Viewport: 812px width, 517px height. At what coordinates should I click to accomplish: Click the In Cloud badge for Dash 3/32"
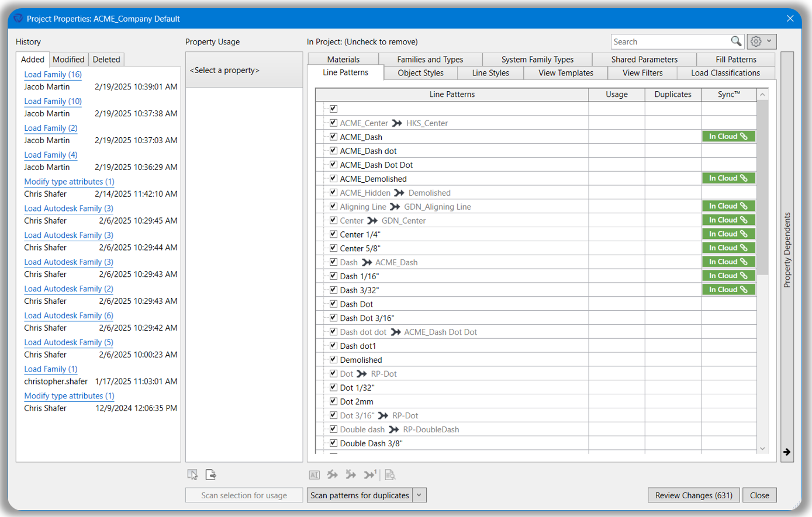[x=728, y=290]
